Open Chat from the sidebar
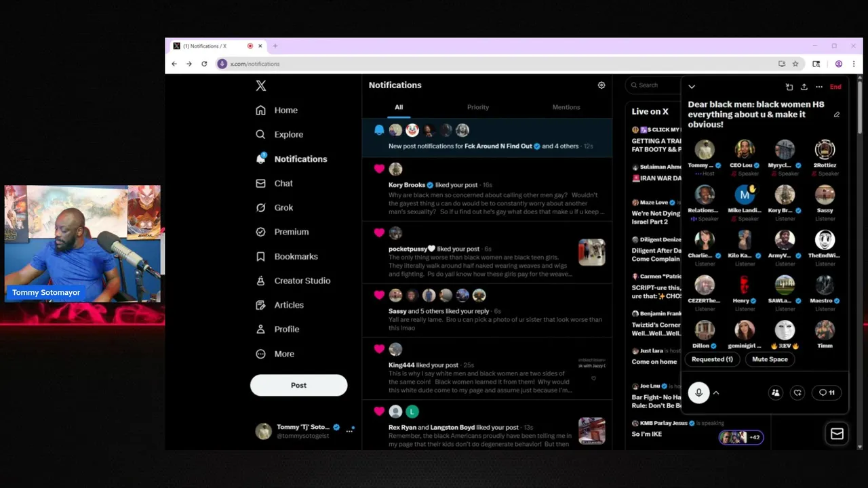This screenshot has height=488, width=868. 275,183
